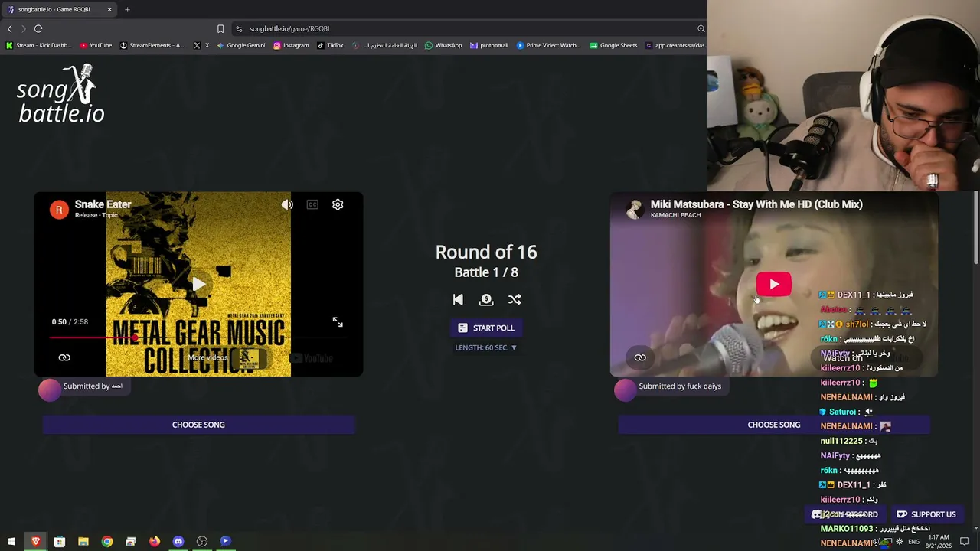The image size is (980, 551).
Task: Open Miki Matsubara video title link
Action: click(756, 204)
